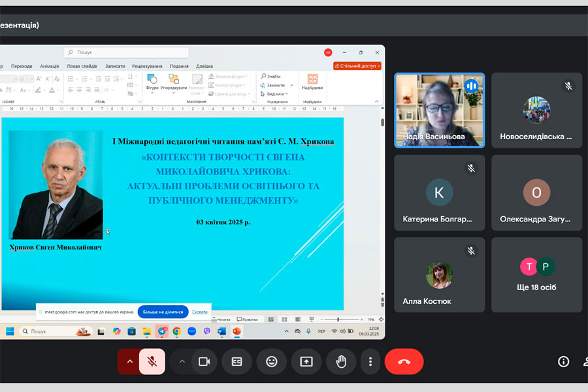Screen dimensions: 588x392
Task: Open the Анімація ribbon tab
Action: (50, 66)
